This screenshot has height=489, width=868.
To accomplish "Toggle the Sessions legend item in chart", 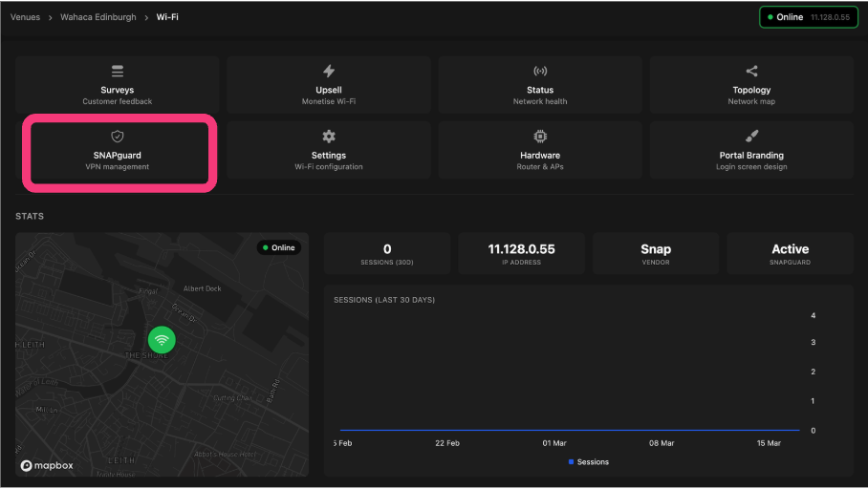I will (588, 462).
